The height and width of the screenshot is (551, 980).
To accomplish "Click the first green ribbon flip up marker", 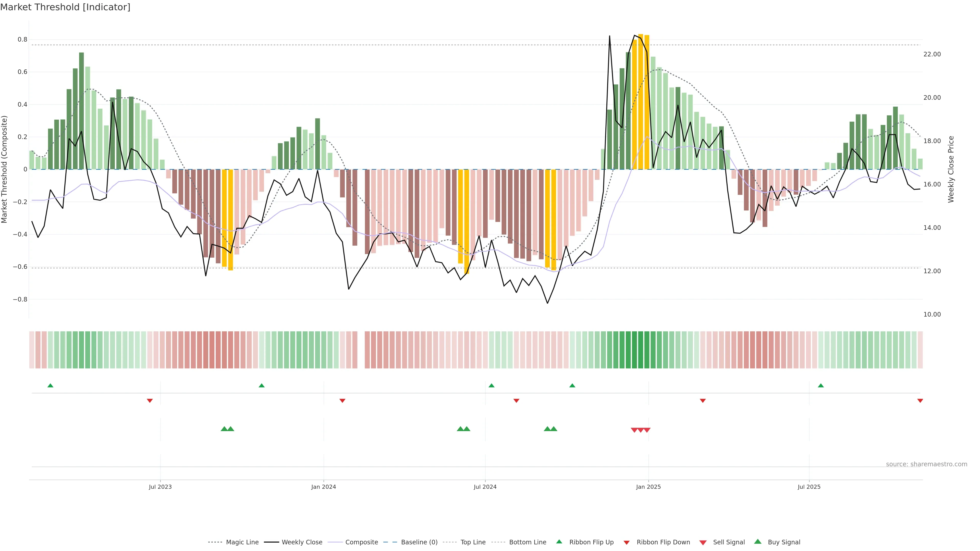I will pyautogui.click(x=50, y=386).
